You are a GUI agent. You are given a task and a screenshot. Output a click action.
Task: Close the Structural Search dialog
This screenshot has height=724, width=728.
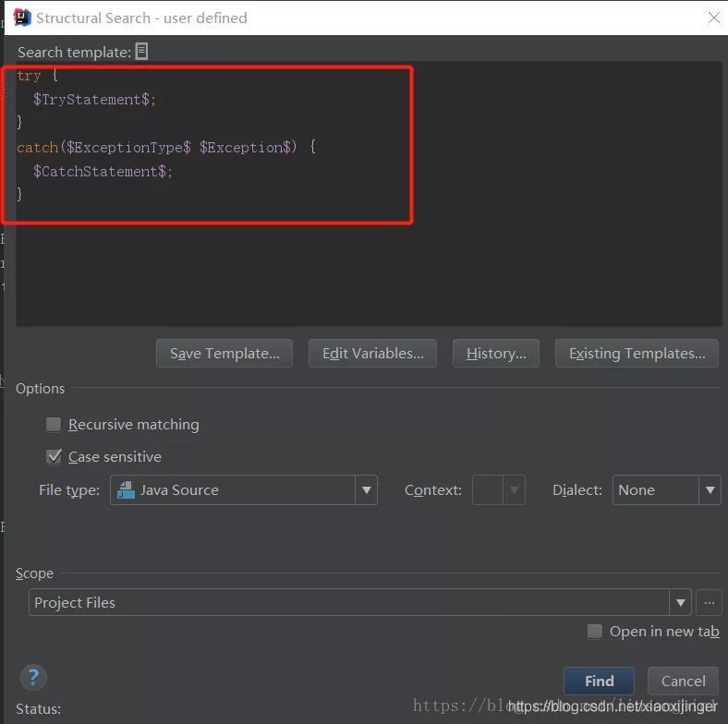tap(713, 18)
